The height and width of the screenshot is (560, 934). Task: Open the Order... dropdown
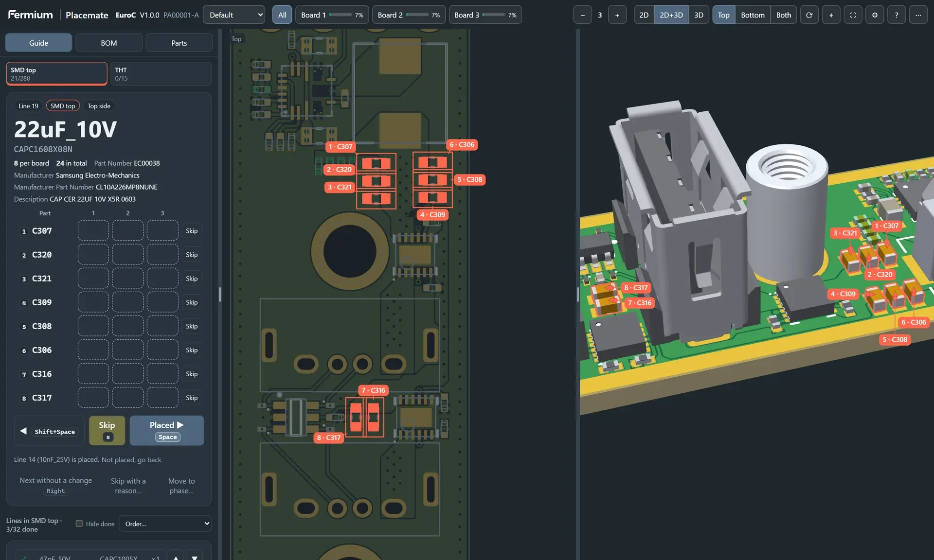[x=165, y=524]
